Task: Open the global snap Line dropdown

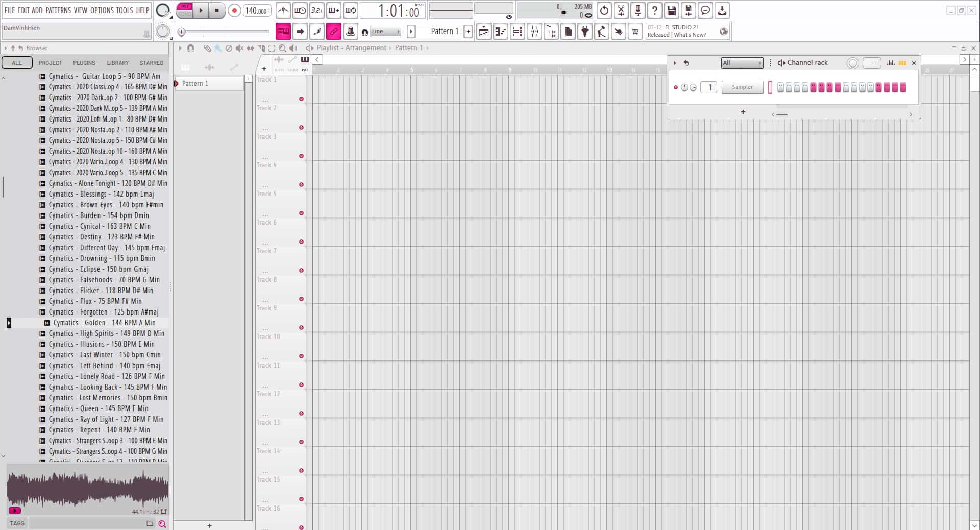Action: pyautogui.click(x=386, y=32)
